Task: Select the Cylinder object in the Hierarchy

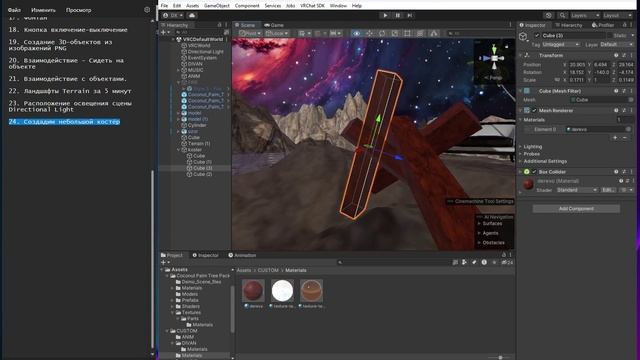Action: point(197,125)
